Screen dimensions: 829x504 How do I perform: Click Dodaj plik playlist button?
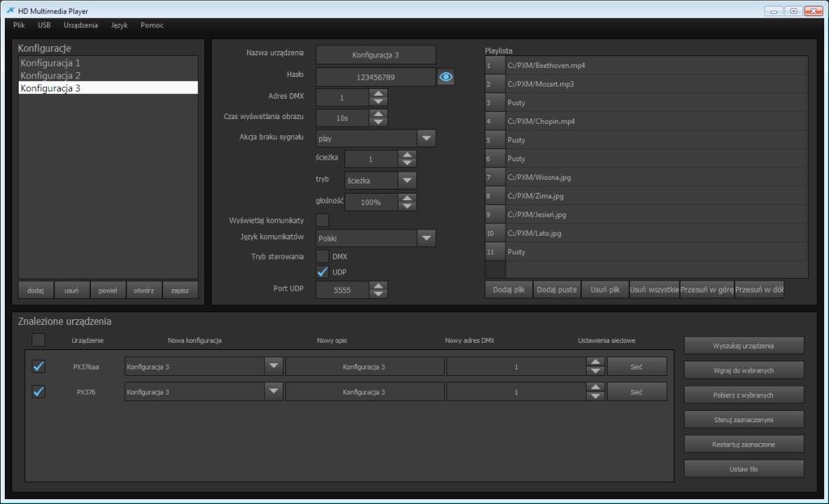tap(509, 289)
